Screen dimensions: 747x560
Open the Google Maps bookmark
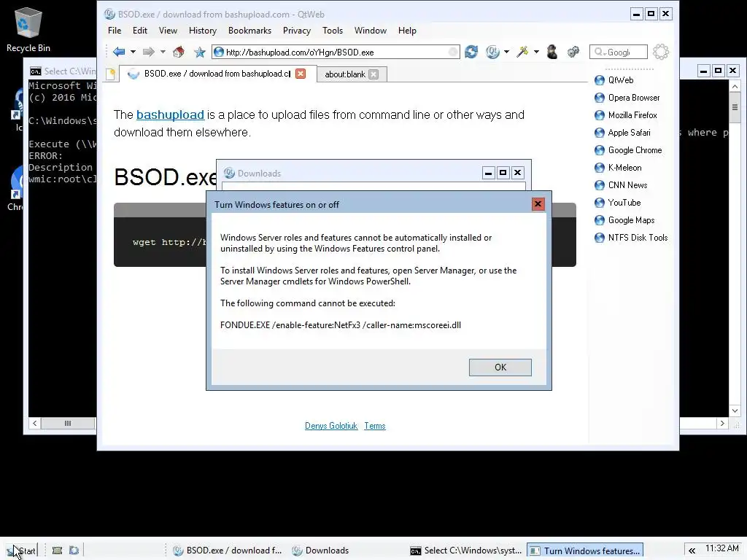[625, 220]
